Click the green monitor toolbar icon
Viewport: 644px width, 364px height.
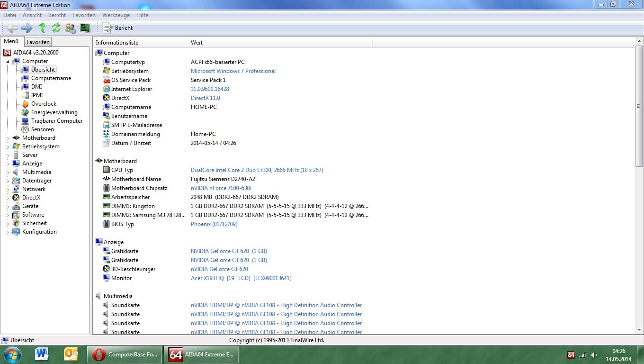pyautogui.click(x=85, y=28)
